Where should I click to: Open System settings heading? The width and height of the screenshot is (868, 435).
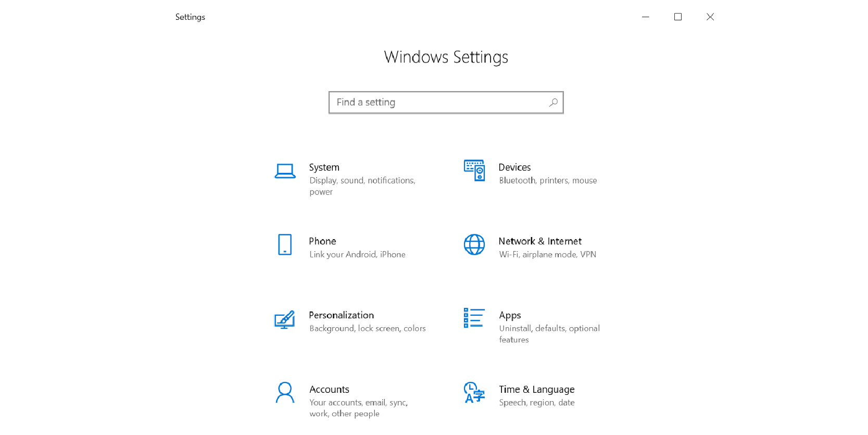(324, 167)
